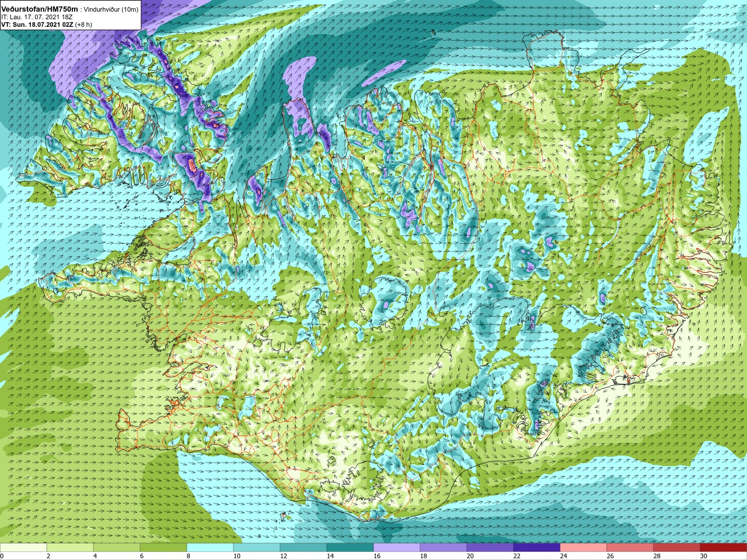Viewport: 747px width, 560px height.
Task: Click the 'Vindurhviður (10m)' label
Action: pyautogui.click(x=111, y=9)
